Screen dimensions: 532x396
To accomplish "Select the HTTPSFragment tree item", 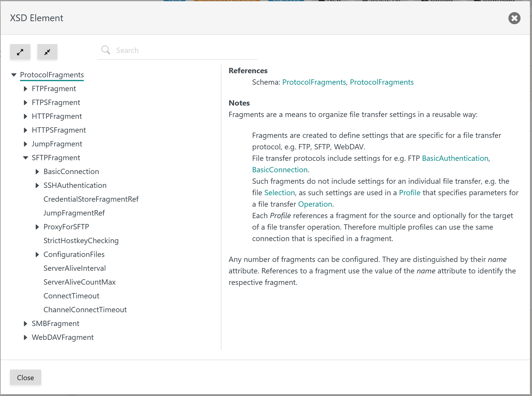I will [x=59, y=130].
